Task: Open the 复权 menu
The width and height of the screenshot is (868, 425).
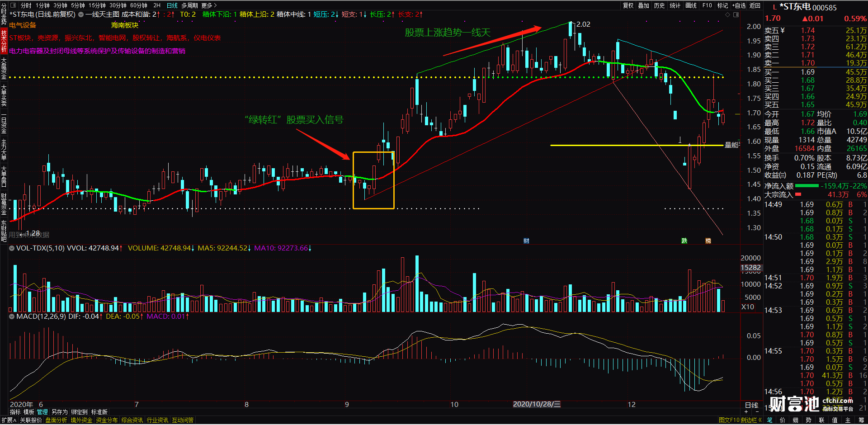Action: pyautogui.click(x=628, y=5)
